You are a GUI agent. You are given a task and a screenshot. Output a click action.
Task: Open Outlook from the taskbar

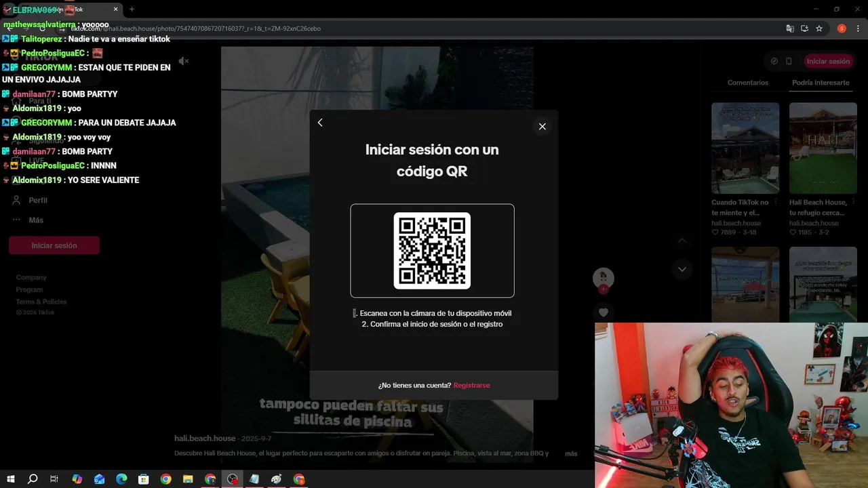pyautogui.click(x=99, y=479)
